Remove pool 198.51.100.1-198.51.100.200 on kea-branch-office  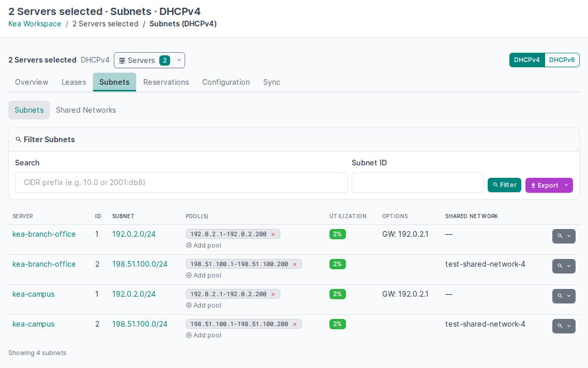tap(295, 264)
